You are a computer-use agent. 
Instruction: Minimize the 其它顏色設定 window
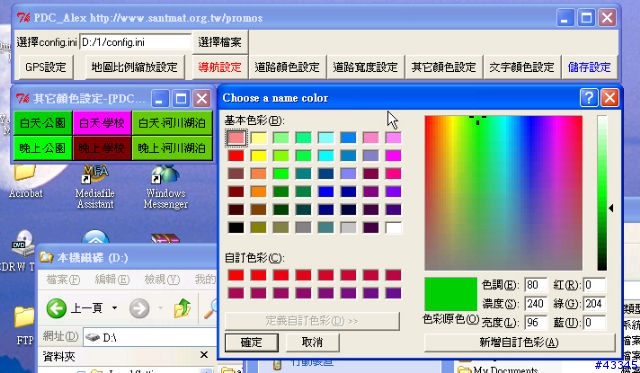(160, 99)
